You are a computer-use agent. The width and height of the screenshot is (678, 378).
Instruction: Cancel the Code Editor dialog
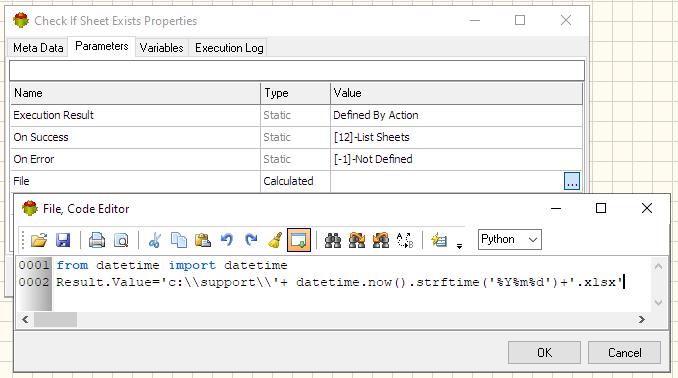[624, 352]
